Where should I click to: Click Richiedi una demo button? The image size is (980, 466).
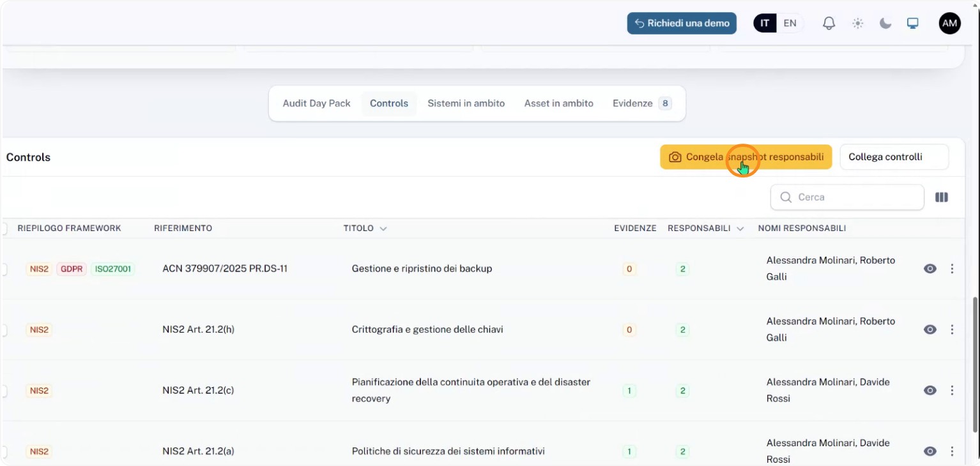(682, 24)
